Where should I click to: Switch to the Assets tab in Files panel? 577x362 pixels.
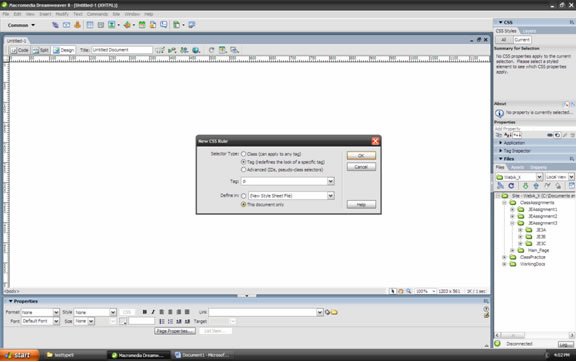(x=517, y=167)
